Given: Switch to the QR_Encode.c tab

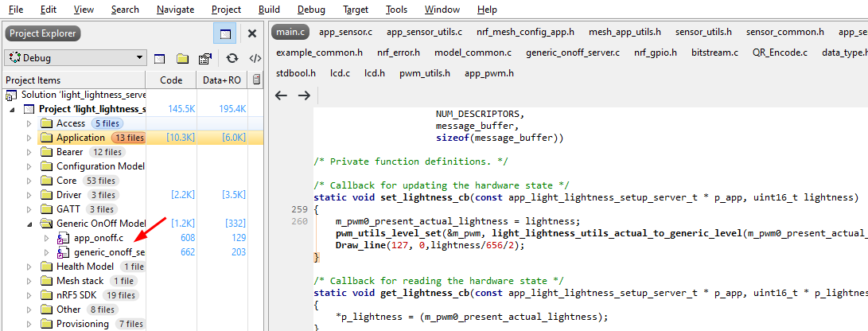Looking at the screenshot, I should (780, 53).
